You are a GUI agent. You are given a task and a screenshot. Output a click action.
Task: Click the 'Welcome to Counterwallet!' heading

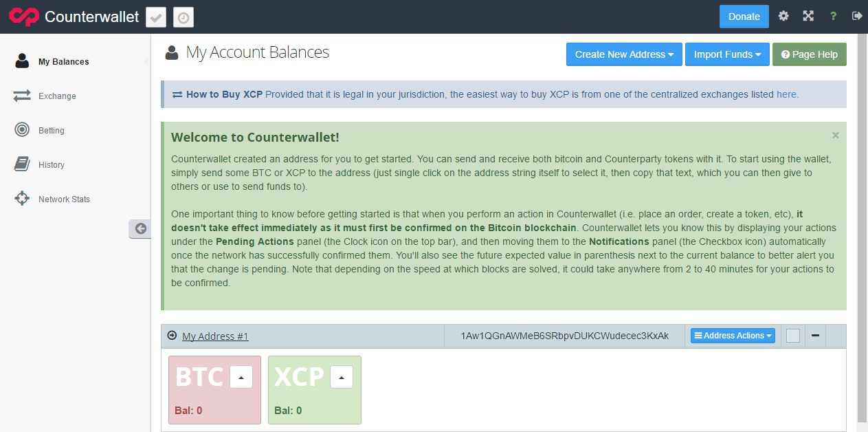tap(255, 138)
